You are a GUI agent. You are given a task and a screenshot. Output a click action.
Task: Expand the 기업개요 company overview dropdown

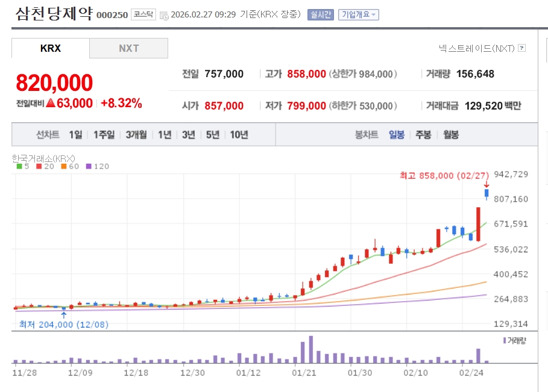358,15
